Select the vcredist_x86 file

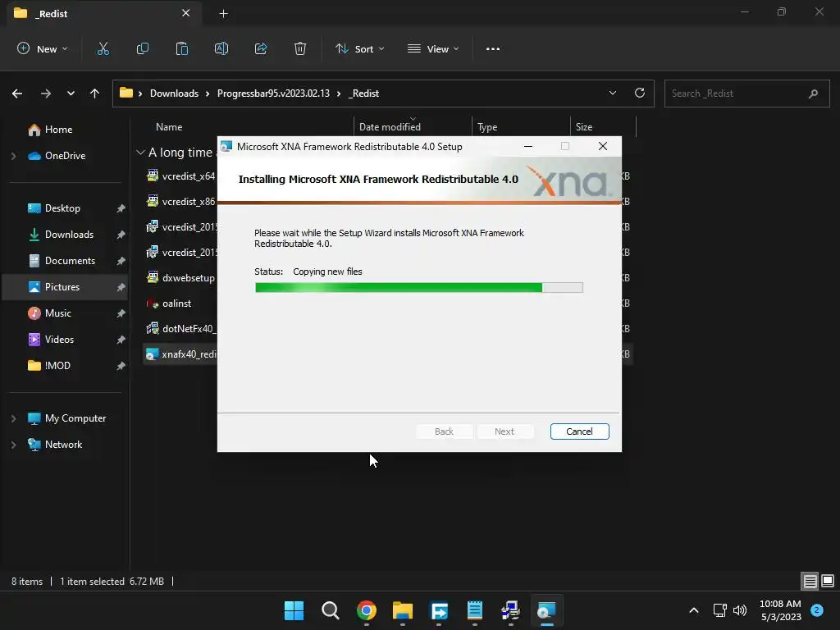click(x=181, y=202)
